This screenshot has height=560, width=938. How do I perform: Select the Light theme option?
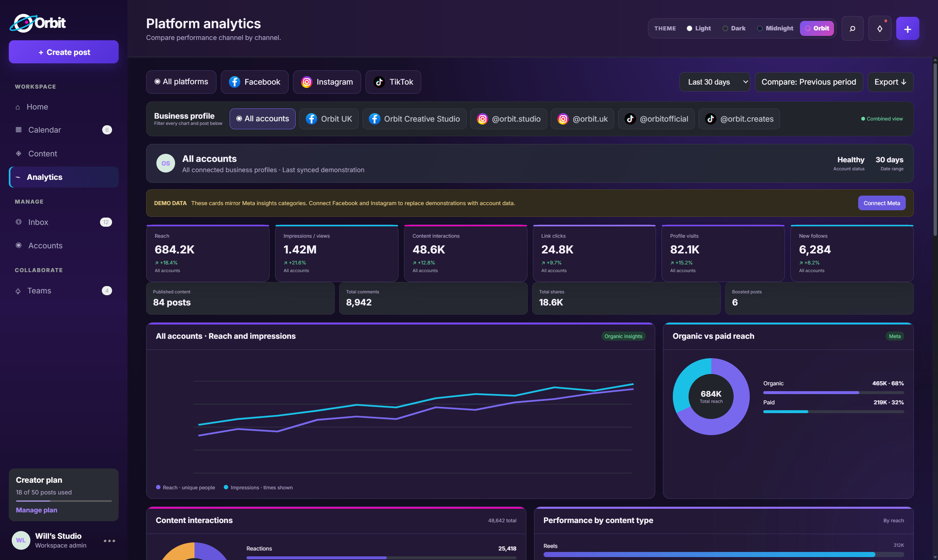click(x=699, y=28)
